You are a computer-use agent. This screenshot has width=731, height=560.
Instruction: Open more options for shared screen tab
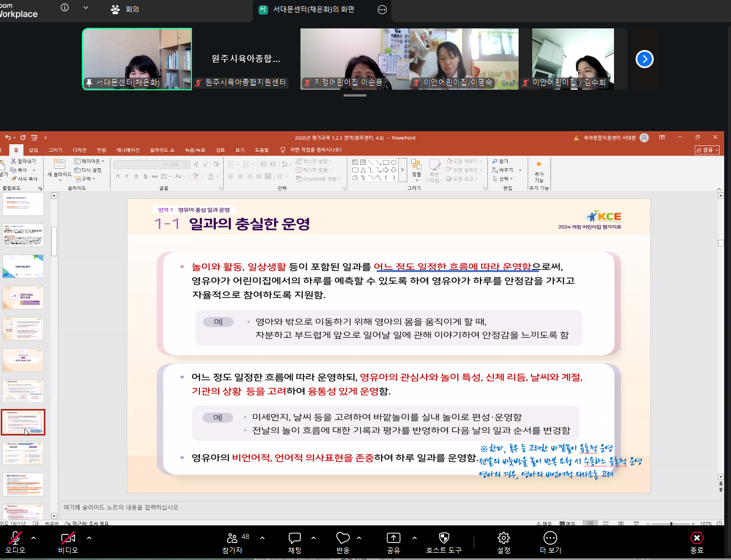coord(382,10)
